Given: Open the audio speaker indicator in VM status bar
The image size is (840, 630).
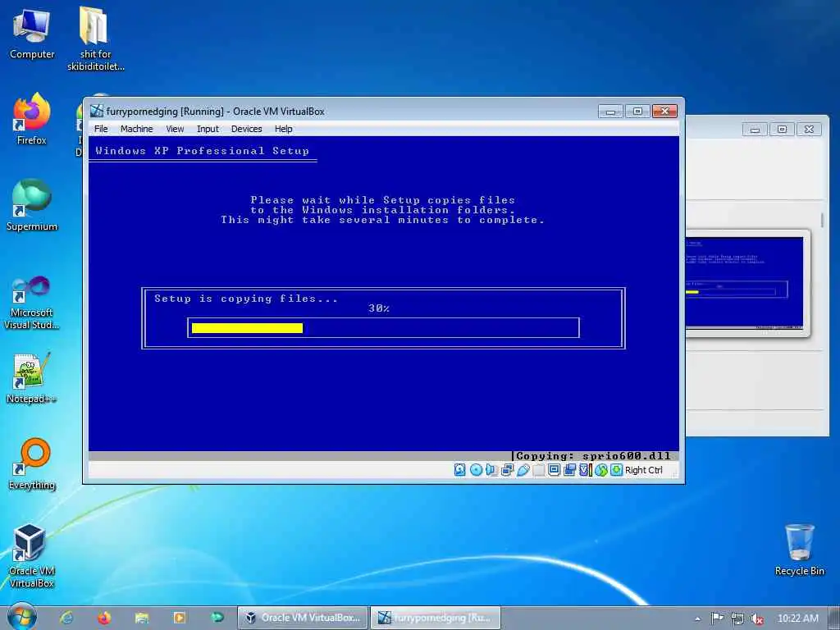Looking at the screenshot, I should pos(491,470).
